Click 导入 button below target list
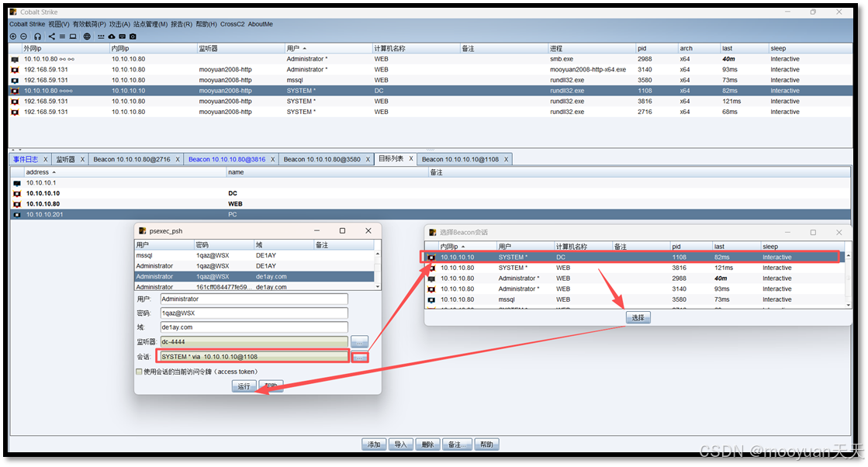Viewport: 868px width, 467px height. (x=401, y=445)
